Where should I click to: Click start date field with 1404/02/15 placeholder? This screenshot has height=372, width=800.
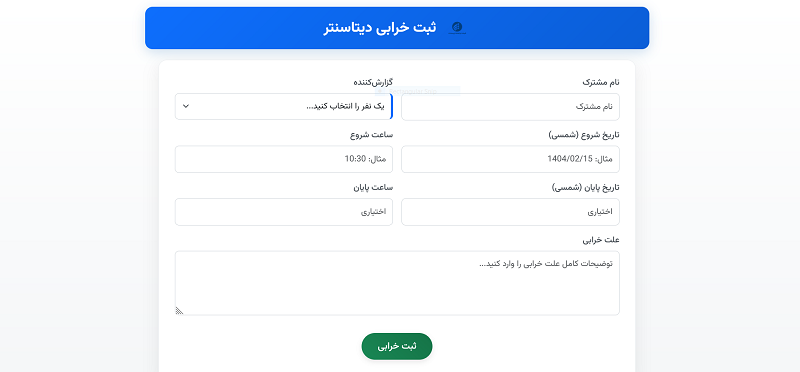coord(510,159)
